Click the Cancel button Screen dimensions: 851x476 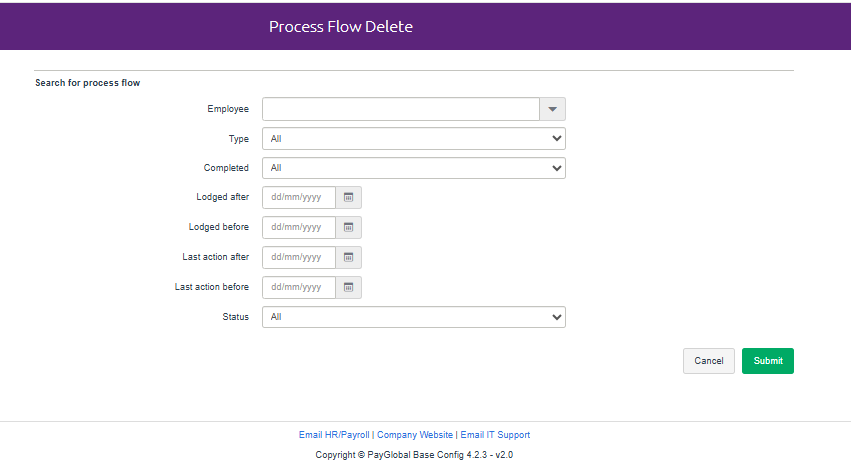coord(708,361)
